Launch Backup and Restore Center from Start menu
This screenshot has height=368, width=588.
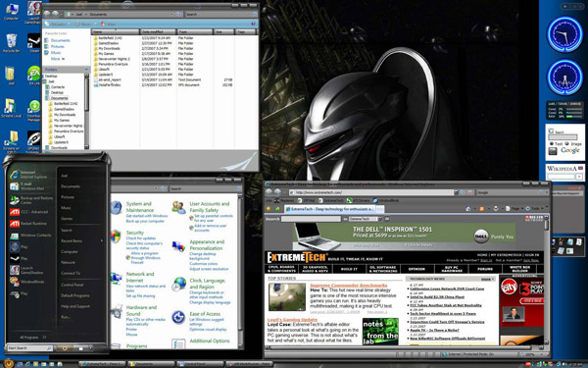click(31, 200)
